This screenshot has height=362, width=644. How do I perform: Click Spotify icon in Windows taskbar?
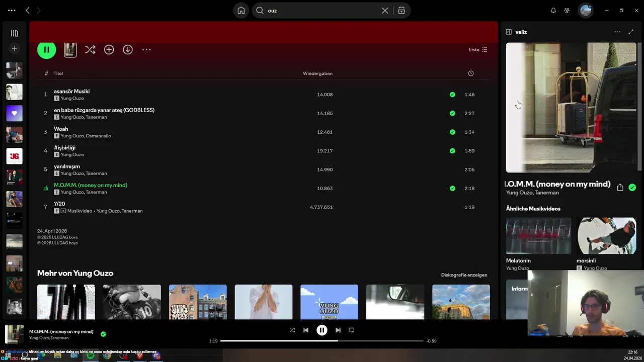[x=91, y=355]
